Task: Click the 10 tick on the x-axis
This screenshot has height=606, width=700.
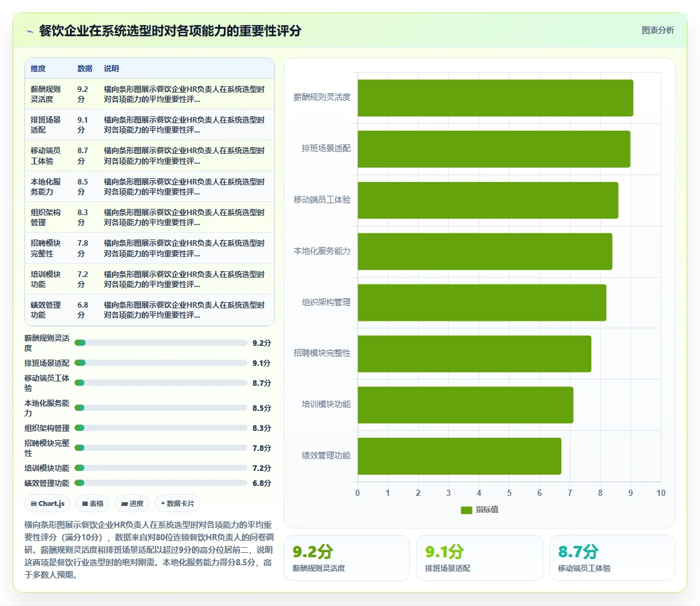Action: [661, 493]
